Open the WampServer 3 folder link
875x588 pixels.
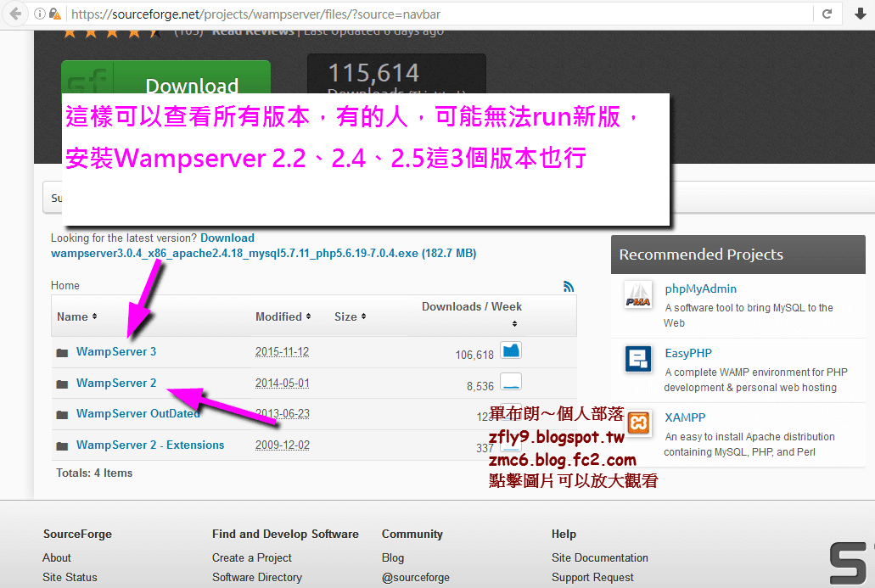[116, 352]
